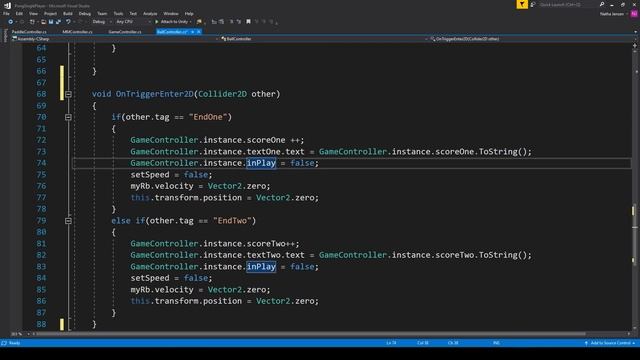640x360 pixels.
Task: Collapse the EndOne if block at line 70
Action: [x=68, y=117]
